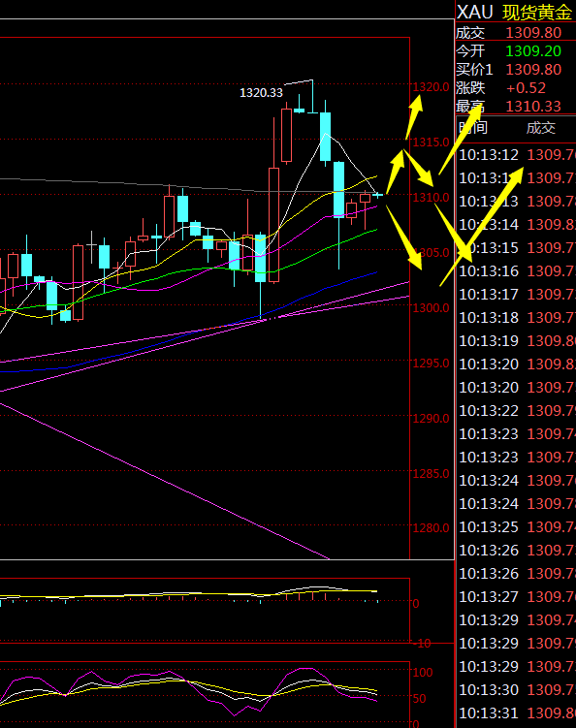Select the tick row at 10:13:16
The width and height of the screenshot is (576, 728).
516,270
